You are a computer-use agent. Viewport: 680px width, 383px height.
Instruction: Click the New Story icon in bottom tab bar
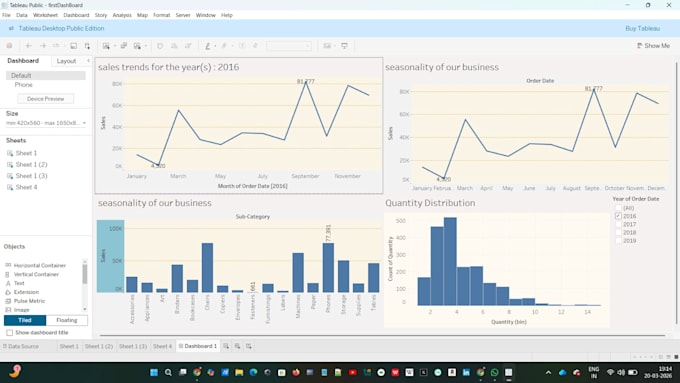tap(248, 346)
